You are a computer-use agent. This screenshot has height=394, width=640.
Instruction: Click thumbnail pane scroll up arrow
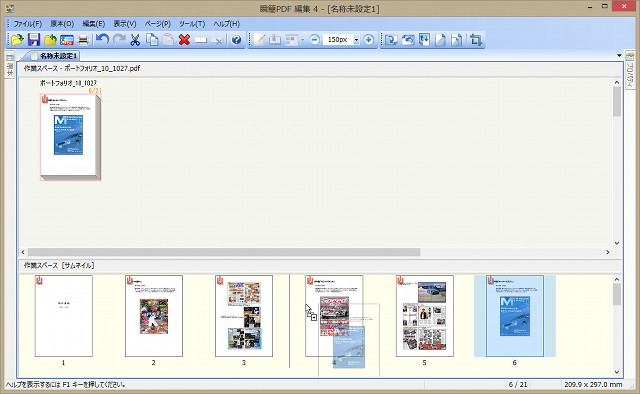tap(617, 279)
